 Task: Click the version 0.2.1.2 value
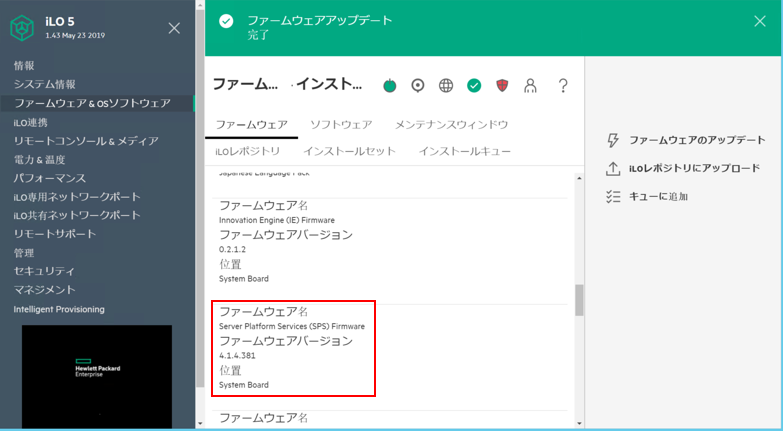232,249
